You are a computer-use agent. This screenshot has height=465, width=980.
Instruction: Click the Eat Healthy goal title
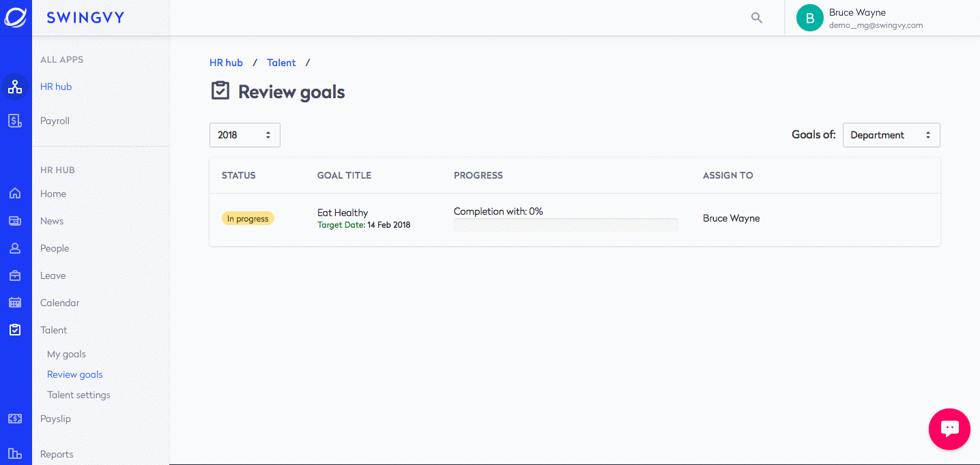[x=343, y=213]
